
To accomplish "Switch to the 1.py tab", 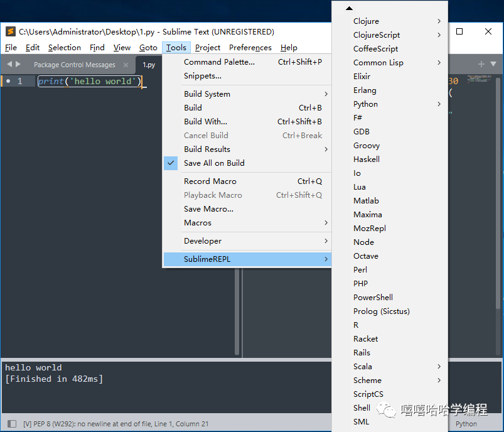I will click(x=149, y=65).
